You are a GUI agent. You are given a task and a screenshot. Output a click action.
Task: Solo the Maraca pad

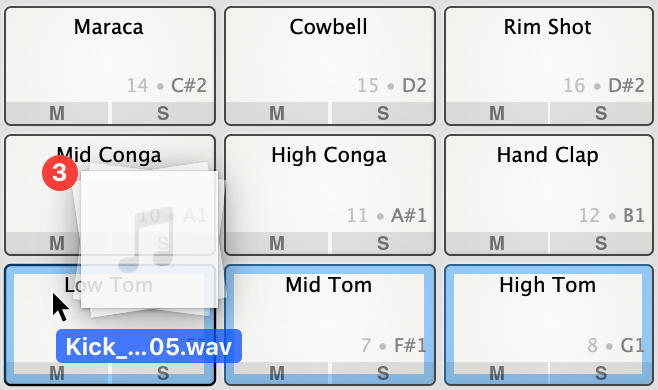[x=163, y=113]
